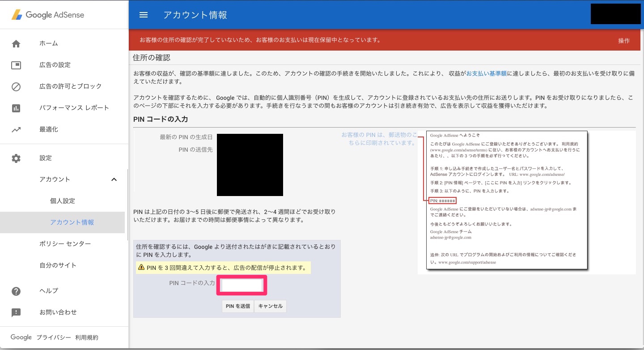Screen dimensions: 644x350
Task: Click the block circle icon for 広告の許可とブロック
Action: [16, 86]
